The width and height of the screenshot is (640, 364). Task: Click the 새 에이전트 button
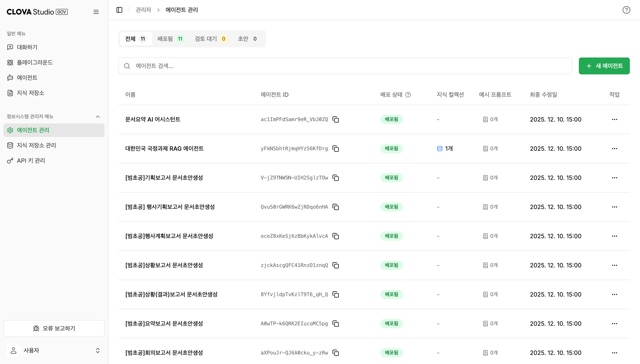click(x=604, y=66)
